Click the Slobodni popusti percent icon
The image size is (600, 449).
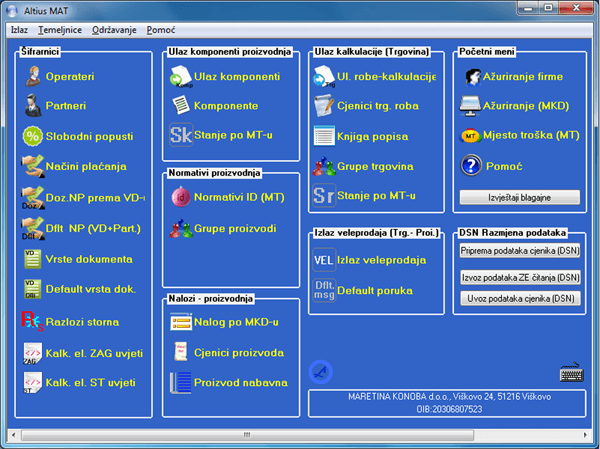pos(32,136)
